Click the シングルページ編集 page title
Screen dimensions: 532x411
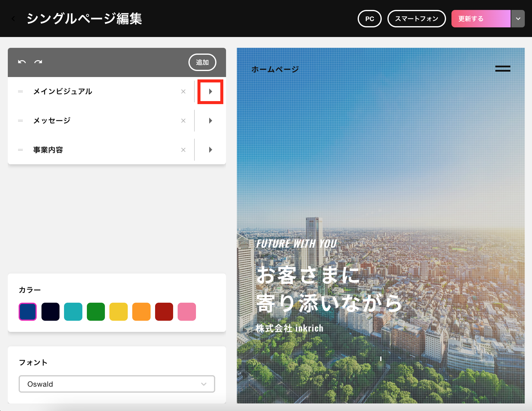point(84,19)
